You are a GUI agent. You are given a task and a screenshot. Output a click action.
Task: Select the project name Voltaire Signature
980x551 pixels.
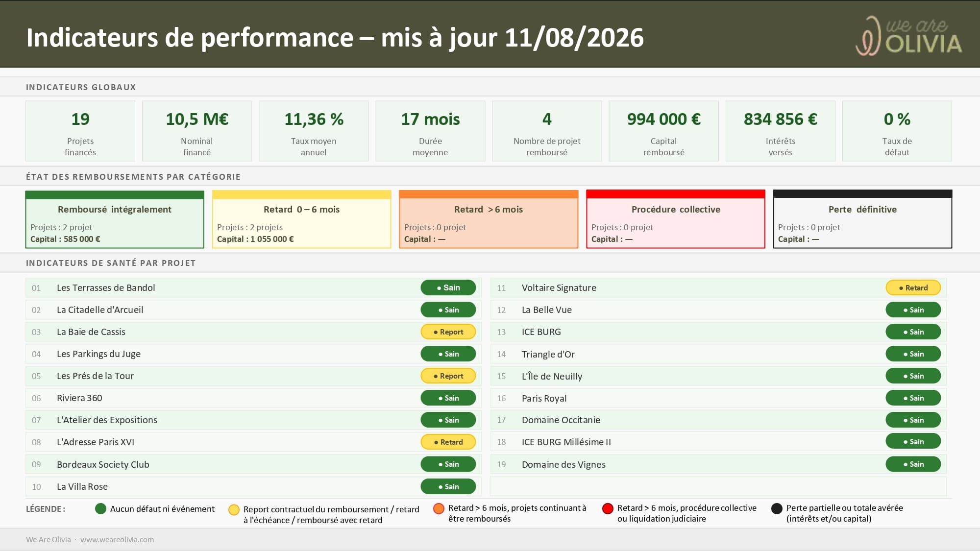pos(559,288)
